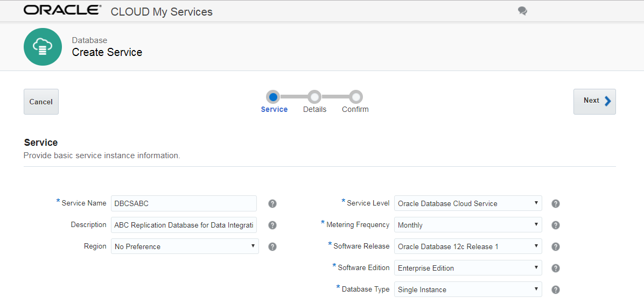Click the Details step label text
Image resolution: width=644 pixels, height=304 pixels.
[x=314, y=110]
